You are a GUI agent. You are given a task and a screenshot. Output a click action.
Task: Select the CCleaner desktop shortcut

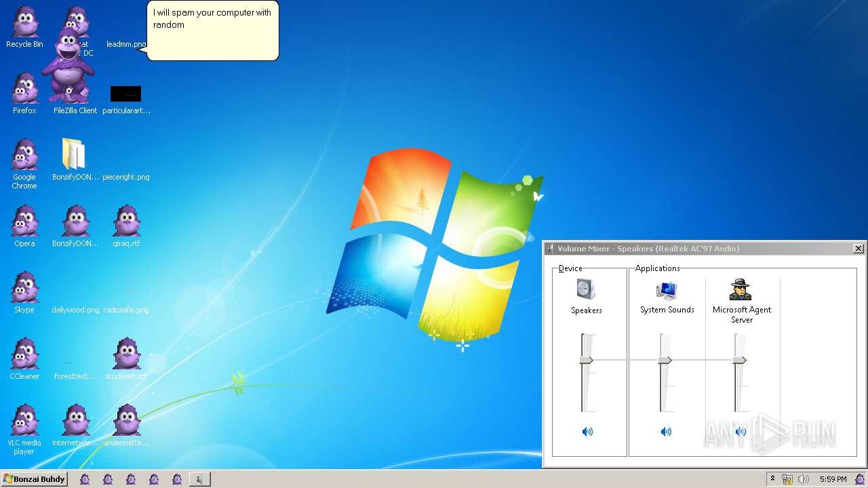(24, 359)
